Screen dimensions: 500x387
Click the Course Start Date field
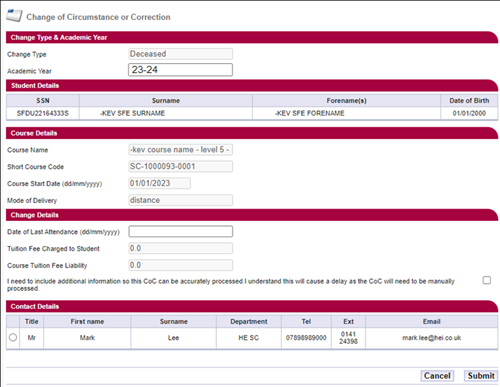pyautogui.click(x=160, y=183)
